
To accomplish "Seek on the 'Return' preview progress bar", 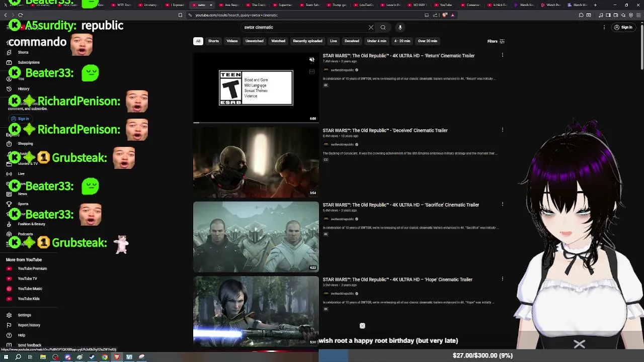I will pos(256,122).
